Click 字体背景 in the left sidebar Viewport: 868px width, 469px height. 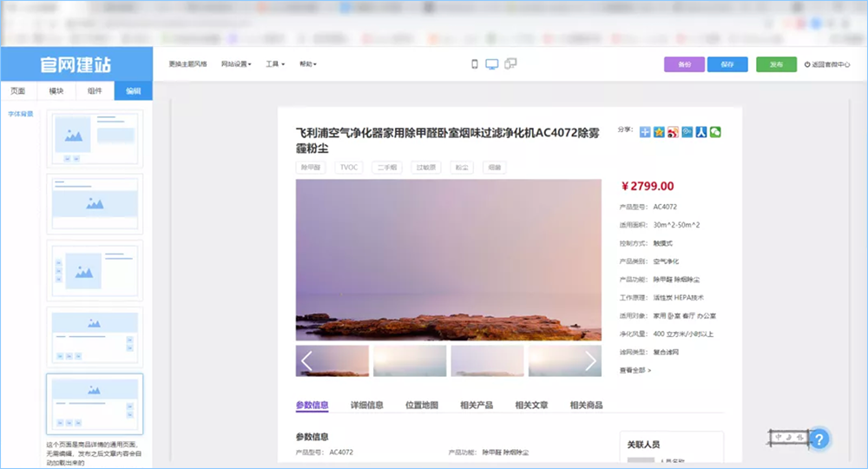[21, 114]
